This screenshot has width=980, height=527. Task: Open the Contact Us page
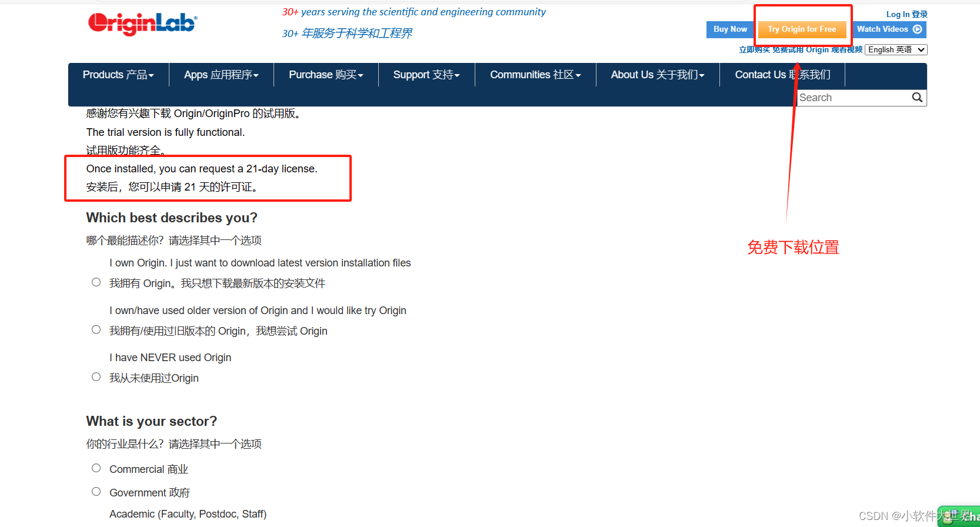point(782,75)
